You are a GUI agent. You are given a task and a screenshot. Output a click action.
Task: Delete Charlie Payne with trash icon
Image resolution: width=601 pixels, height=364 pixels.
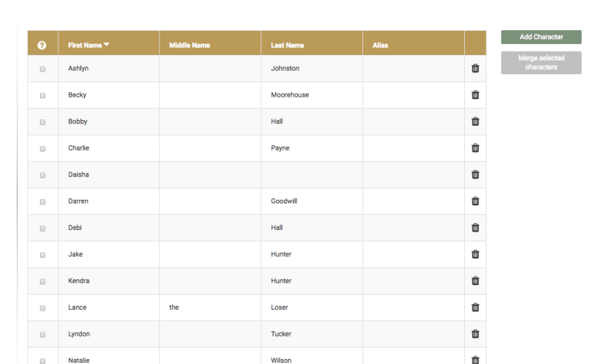[475, 148]
